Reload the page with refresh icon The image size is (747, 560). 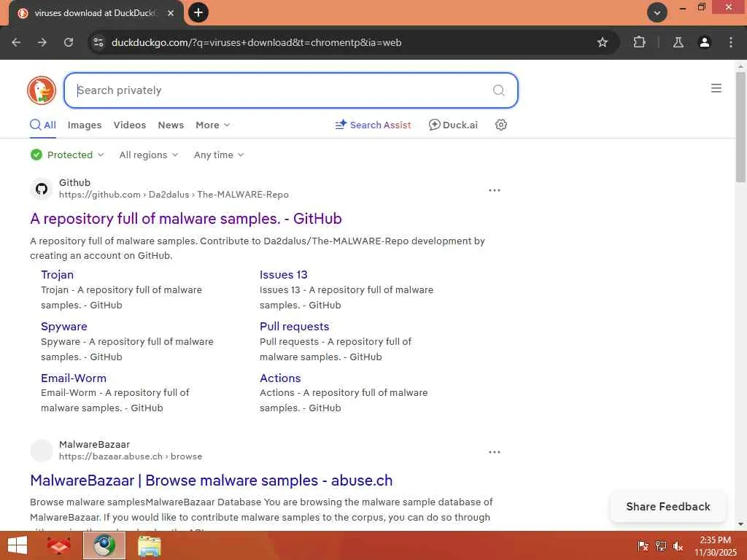pos(69,42)
